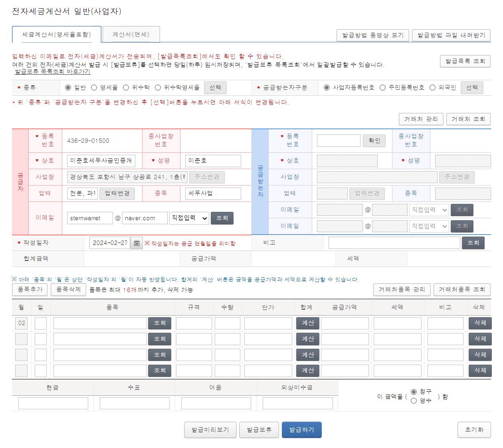Select the 일반 type radio button

pyautogui.click(x=68, y=87)
